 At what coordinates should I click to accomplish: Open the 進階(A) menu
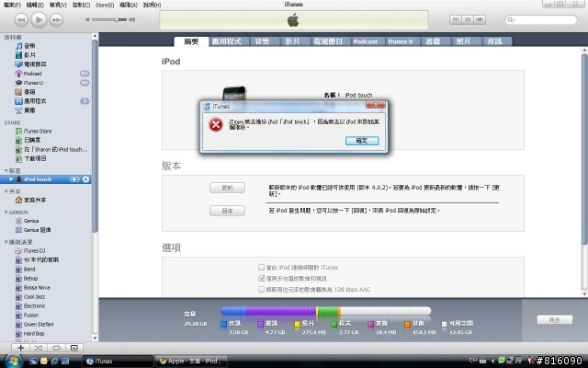[x=129, y=5]
